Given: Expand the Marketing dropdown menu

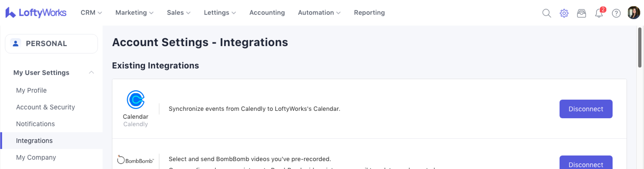Looking at the screenshot, I should (x=134, y=13).
